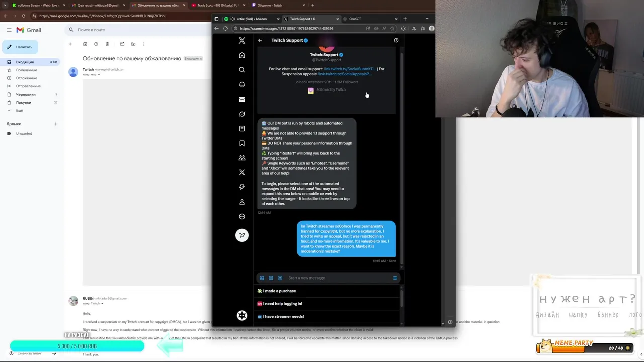Viewport: 644px width, 362px height.
Task: Create new Gmail label plus icon
Action: point(56,124)
